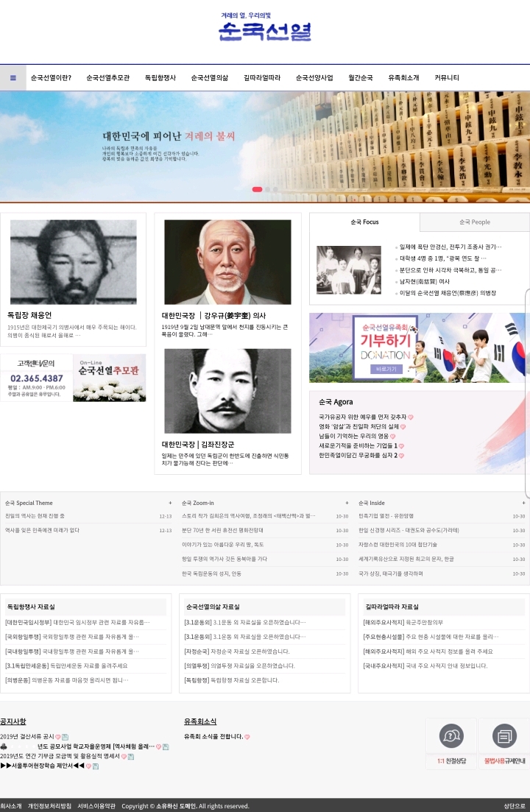Expand 순국 Zoom-in with plus icon
The width and height of the screenshot is (530, 812).
[347, 503]
